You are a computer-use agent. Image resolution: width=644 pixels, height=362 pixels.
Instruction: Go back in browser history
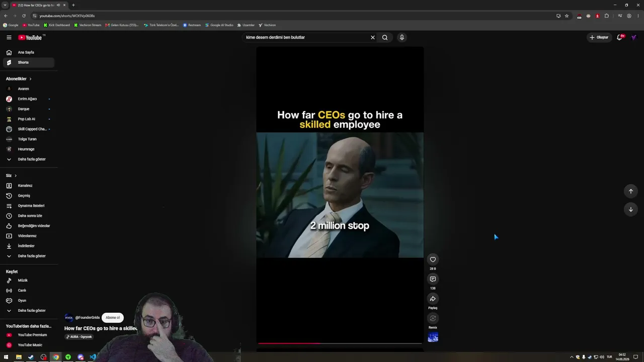[6, 16]
